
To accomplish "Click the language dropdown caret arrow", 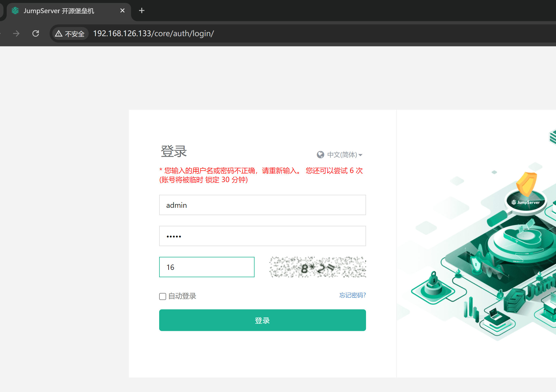I will [360, 155].
